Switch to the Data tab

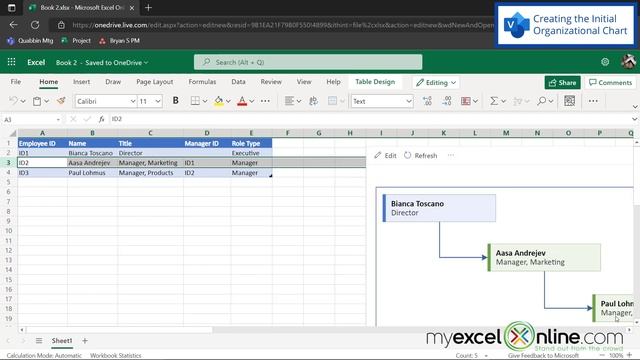(x=238, y=82)
